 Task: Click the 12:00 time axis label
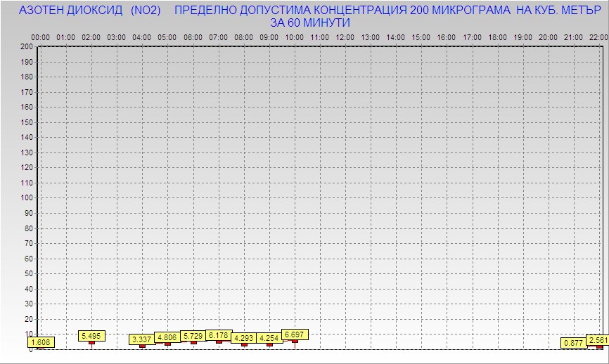(x=345, y=37)
